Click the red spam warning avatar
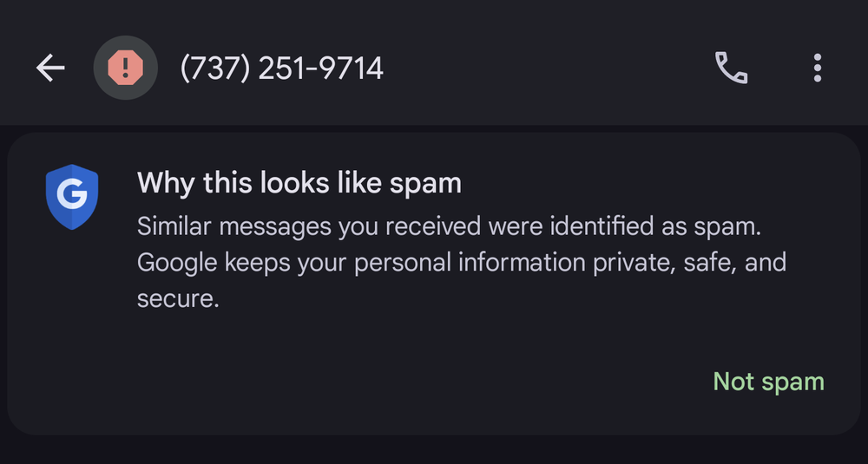 click(125, 68)
